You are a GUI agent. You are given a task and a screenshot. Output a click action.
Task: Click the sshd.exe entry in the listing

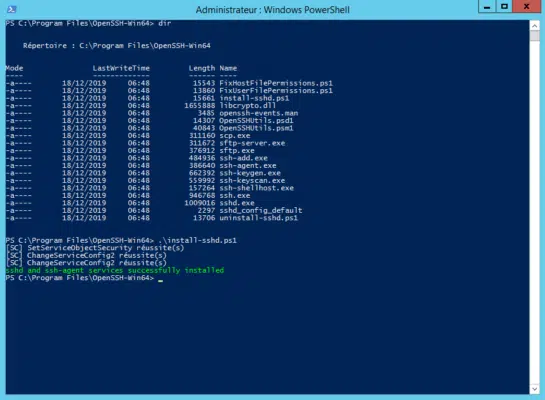(x=237, y=203)
